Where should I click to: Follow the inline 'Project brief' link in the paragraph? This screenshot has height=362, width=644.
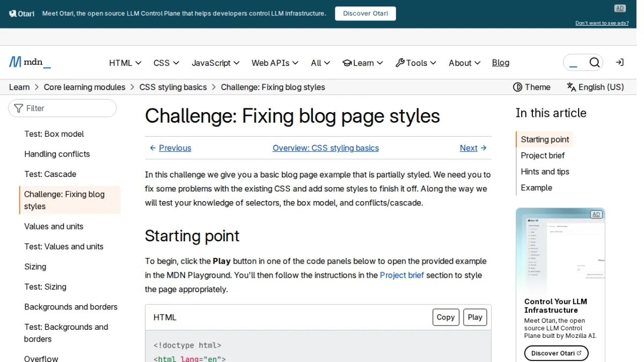[x=402, y=275]
